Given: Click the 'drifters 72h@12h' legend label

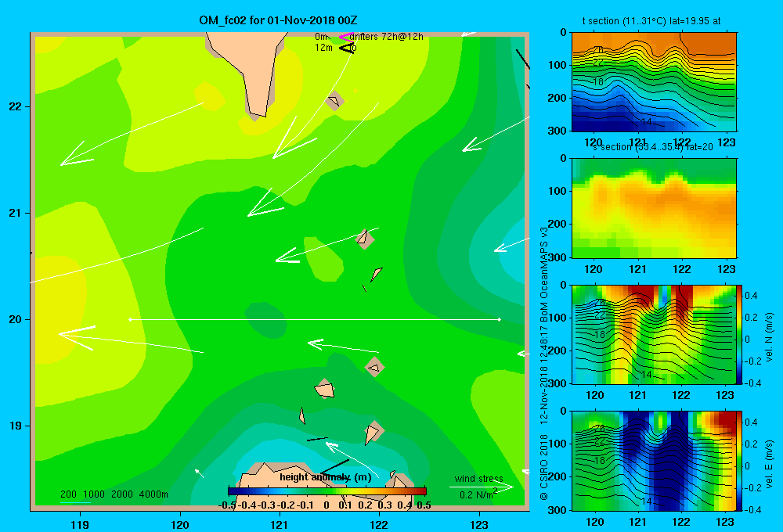Looking at the screenshot, I should pos(387,37).
